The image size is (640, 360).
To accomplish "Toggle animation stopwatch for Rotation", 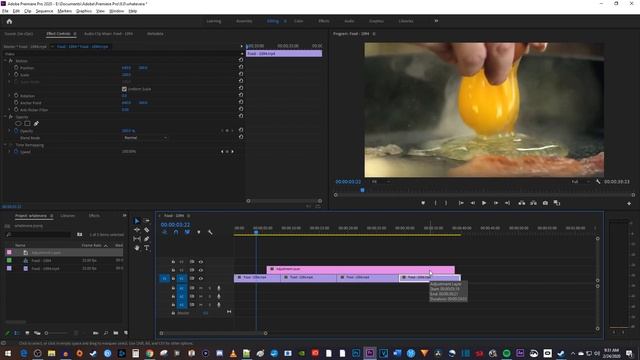I will 16,96.
